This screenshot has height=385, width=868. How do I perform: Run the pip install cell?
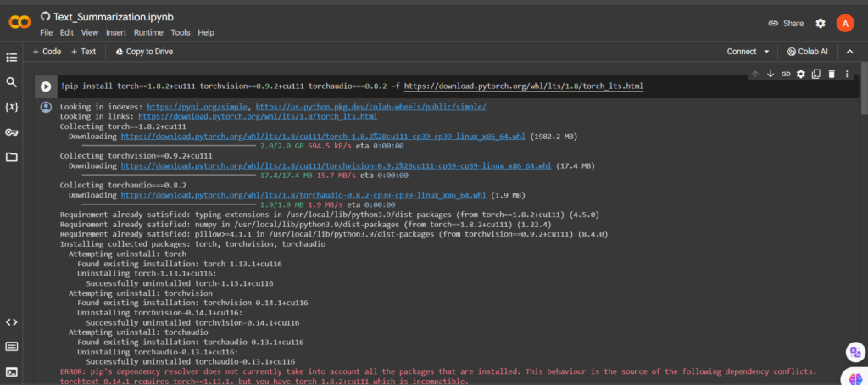(x=46, y=86)
